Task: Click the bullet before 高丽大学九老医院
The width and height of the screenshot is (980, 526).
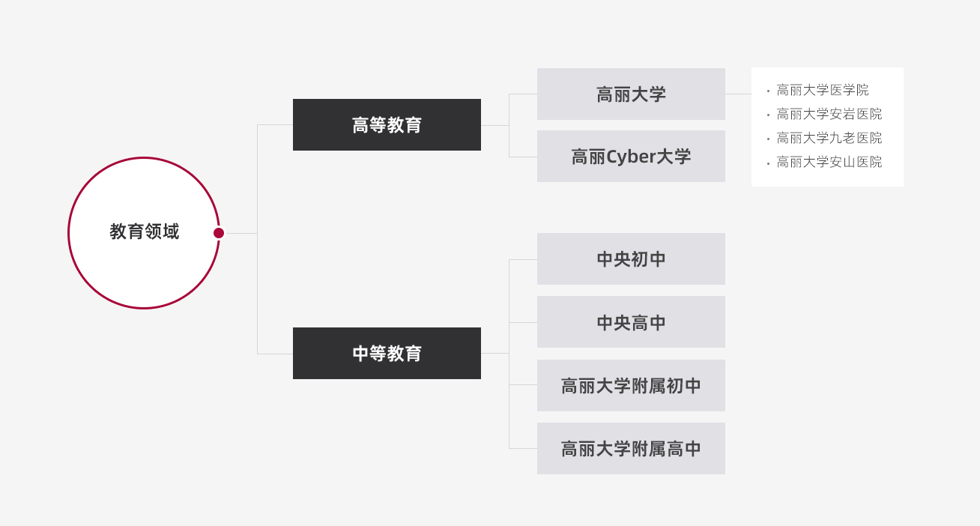Action: coord(768,139)
